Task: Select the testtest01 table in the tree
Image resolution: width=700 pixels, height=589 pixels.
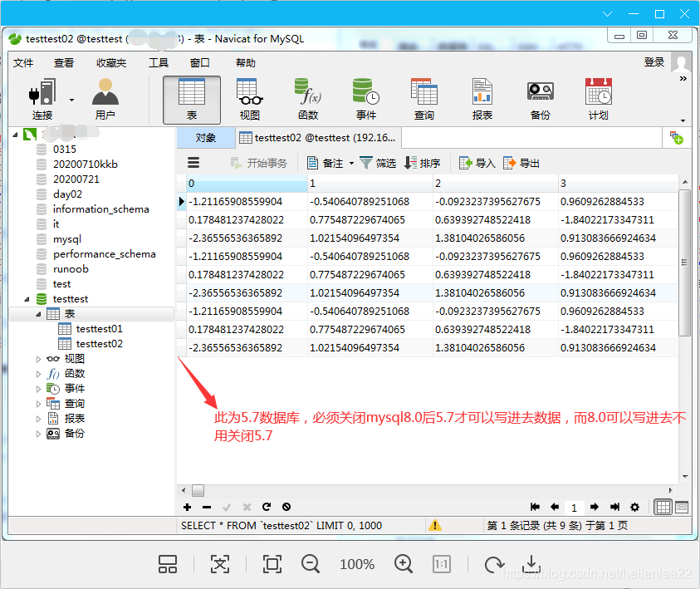Action: point(99,329)
